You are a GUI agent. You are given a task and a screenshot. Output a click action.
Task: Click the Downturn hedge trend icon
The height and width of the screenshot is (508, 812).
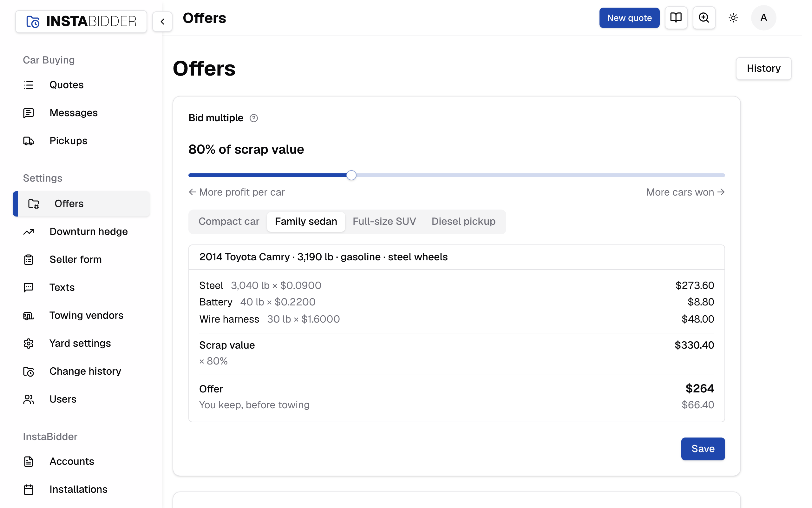[29, 231]
